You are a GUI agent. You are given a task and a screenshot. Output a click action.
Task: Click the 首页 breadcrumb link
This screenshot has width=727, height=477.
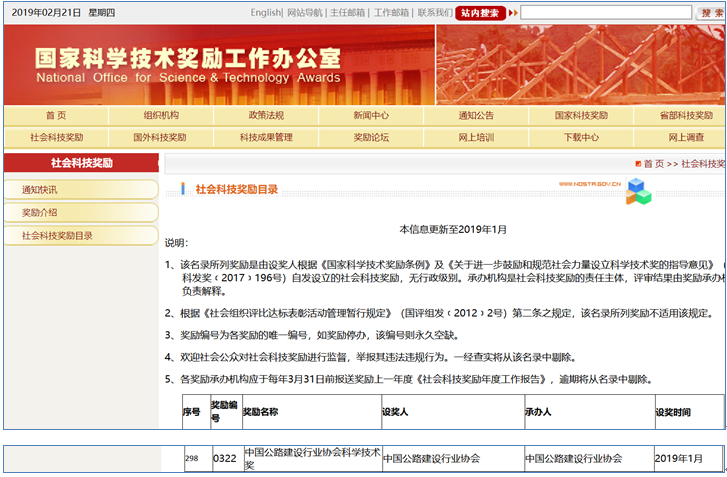pos(654,164)
